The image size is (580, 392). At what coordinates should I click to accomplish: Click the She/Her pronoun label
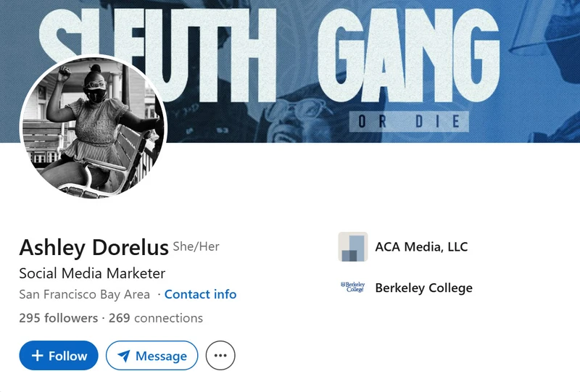click(196, 246)
